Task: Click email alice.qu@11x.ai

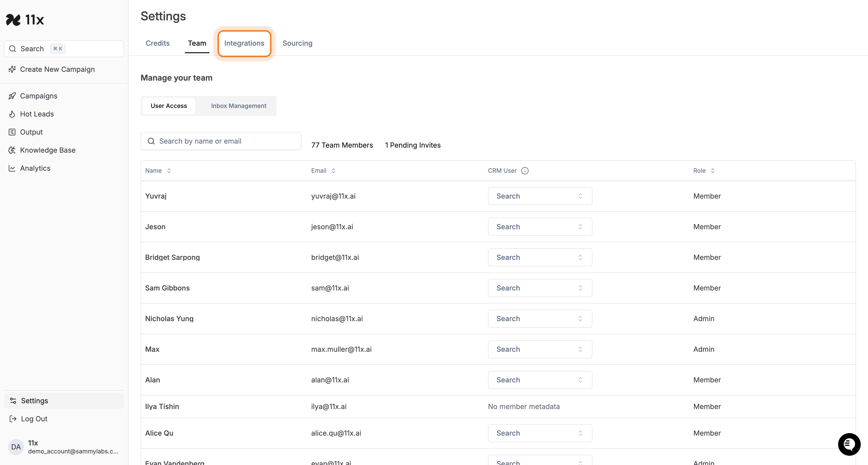Action: (336, 433)
